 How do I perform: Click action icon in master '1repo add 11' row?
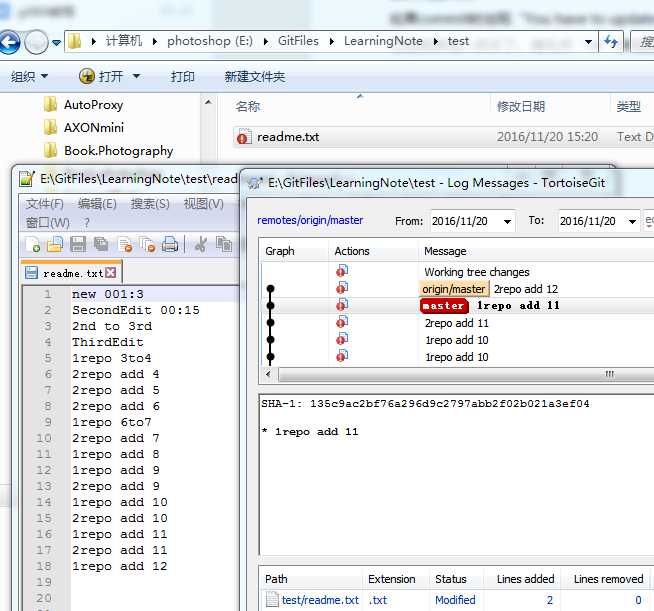[x=342, y=305]
